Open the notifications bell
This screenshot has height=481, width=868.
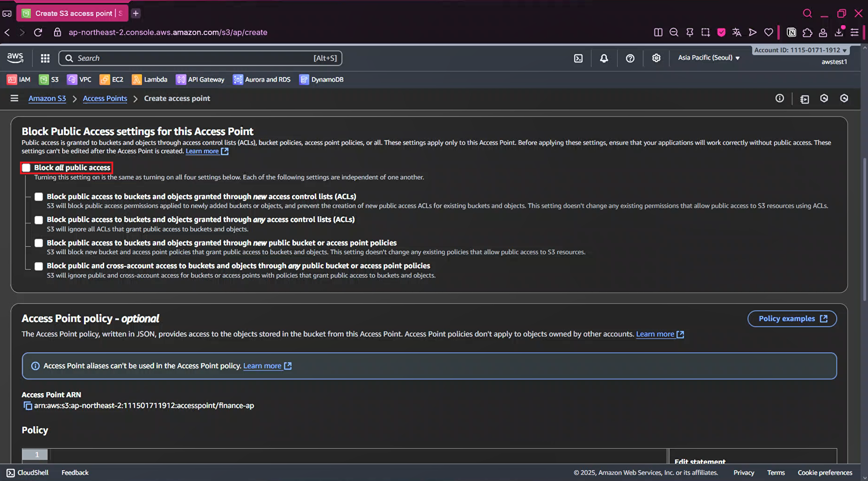pyautogui.click(x=604, y=58)
